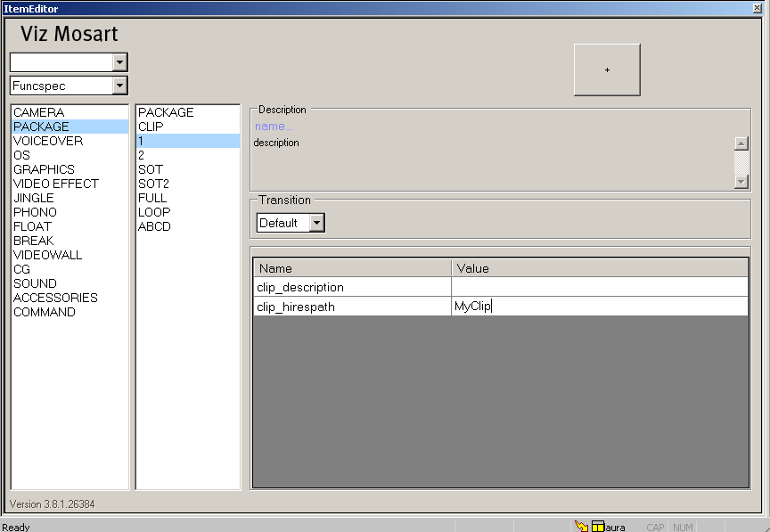This screenshot has height=532, width=770.
Task: Edit the clip_description value cell
Action: tap(599, 287)
